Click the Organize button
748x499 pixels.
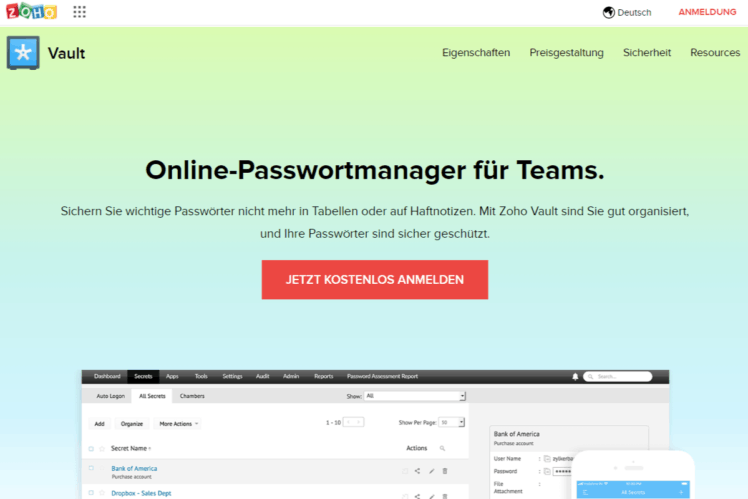(132, 424)
